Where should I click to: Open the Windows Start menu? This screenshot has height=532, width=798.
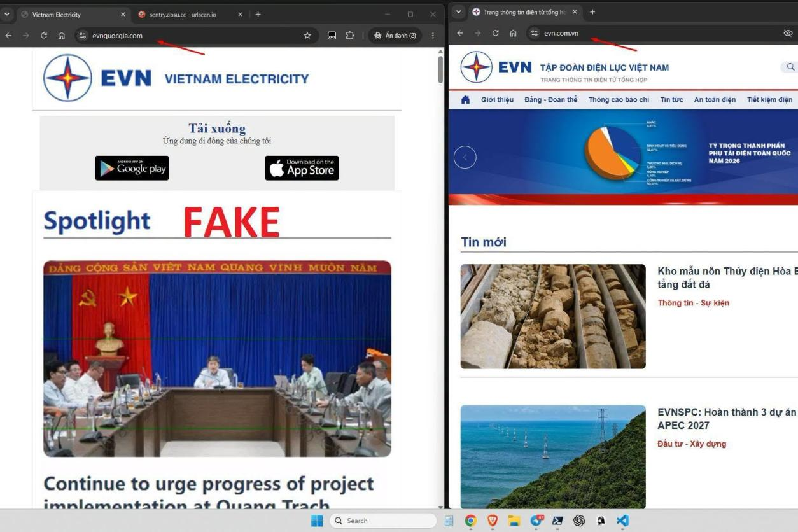(317, 521)
